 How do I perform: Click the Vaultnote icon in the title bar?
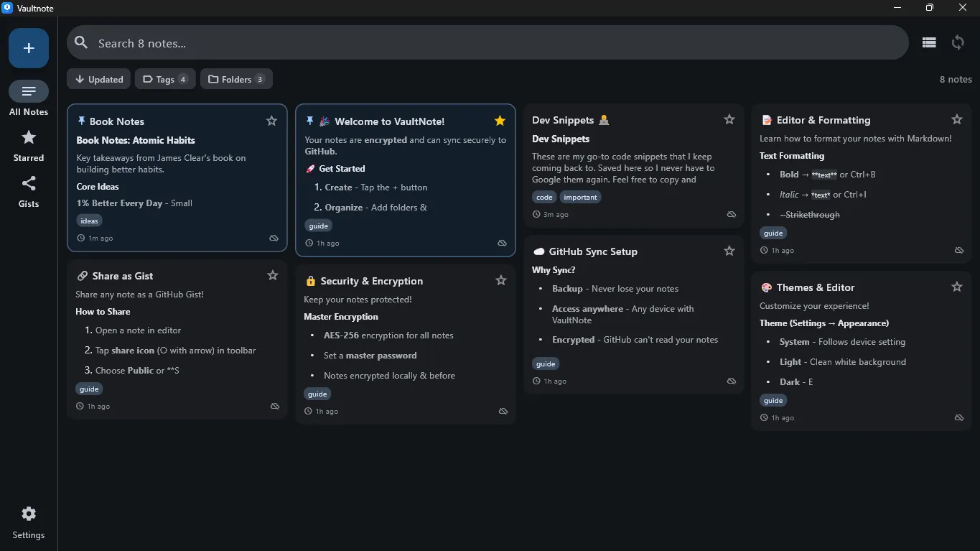click(x=8, y=8)
